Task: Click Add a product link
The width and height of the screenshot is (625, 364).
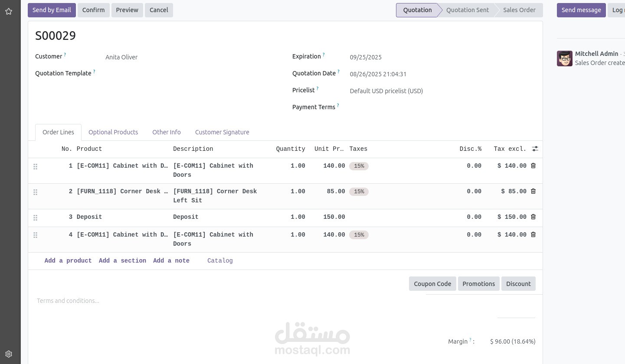Action: 68,260
